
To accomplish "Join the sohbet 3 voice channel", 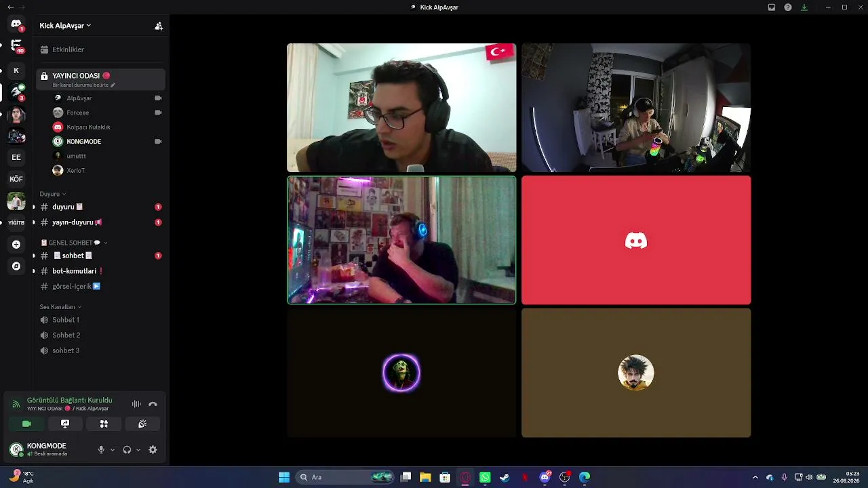I will pos(100,350).
